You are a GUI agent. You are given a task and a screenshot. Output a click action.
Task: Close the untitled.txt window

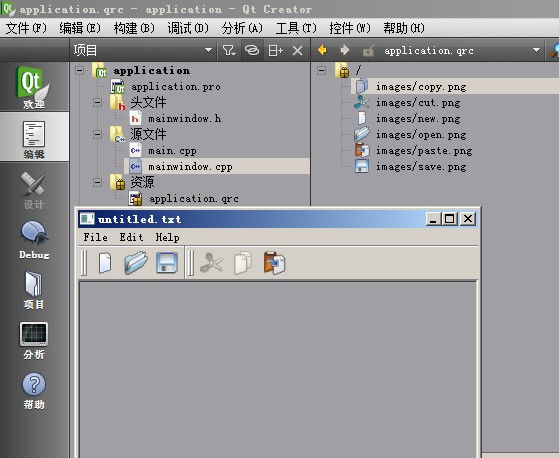coord(468,218)
